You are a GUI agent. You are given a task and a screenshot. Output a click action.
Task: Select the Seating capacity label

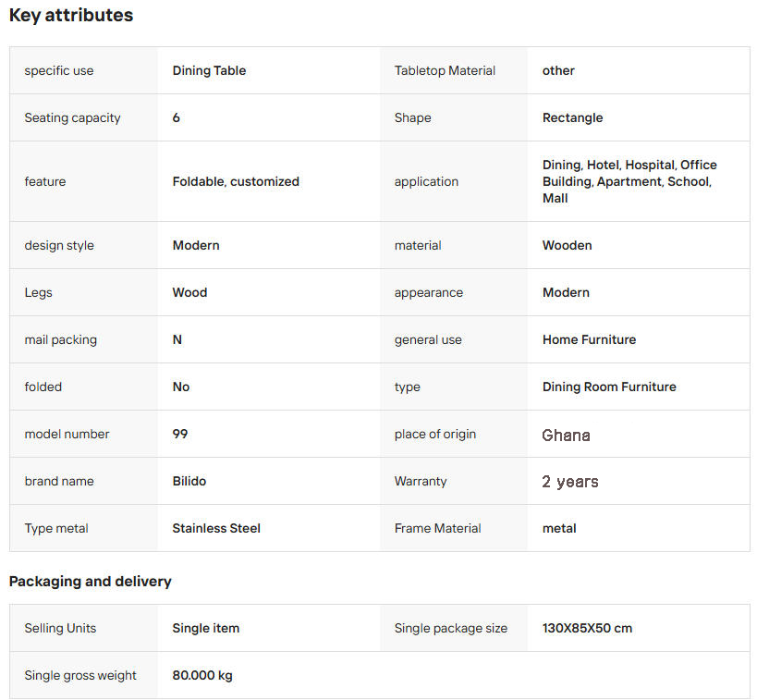[72, 117]
